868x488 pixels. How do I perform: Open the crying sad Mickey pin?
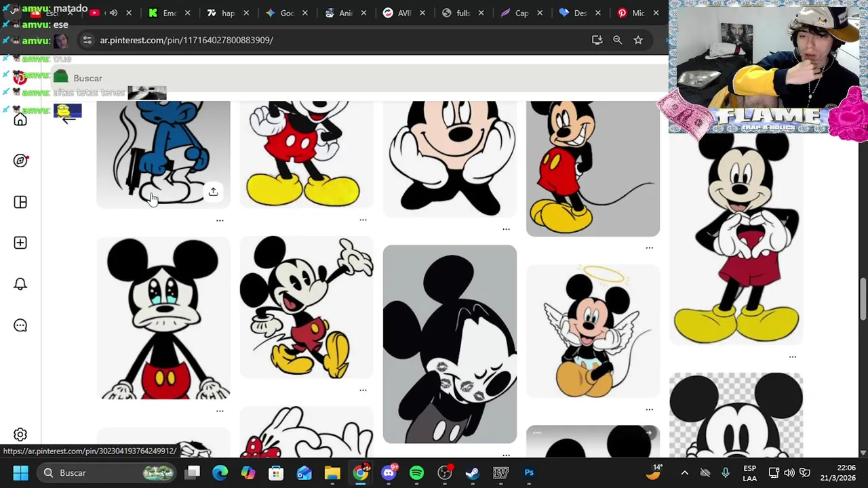(163, 318)
